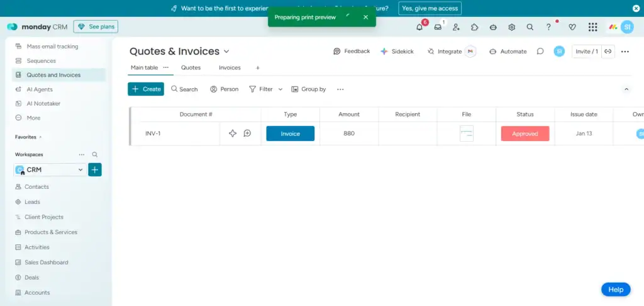Open the board toolbar more options dots
Screen dimensions: 644x306
coord(340,89)
